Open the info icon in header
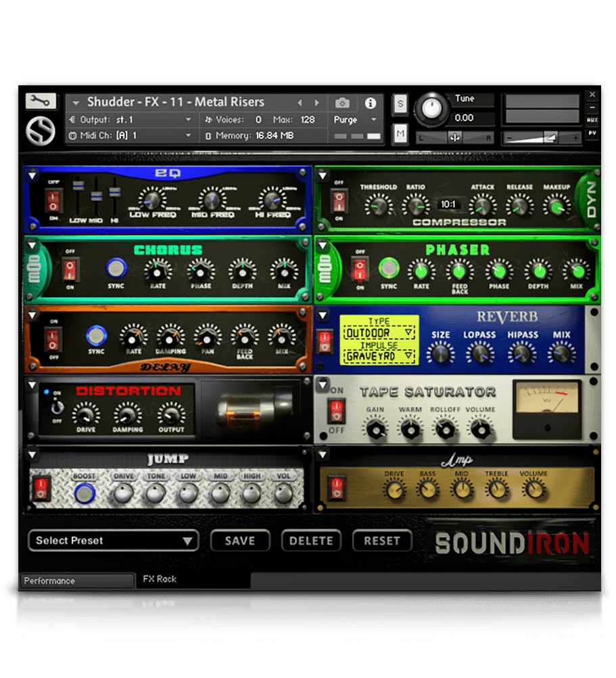This screenshot has width=616, height=678. tap(370, 103)
